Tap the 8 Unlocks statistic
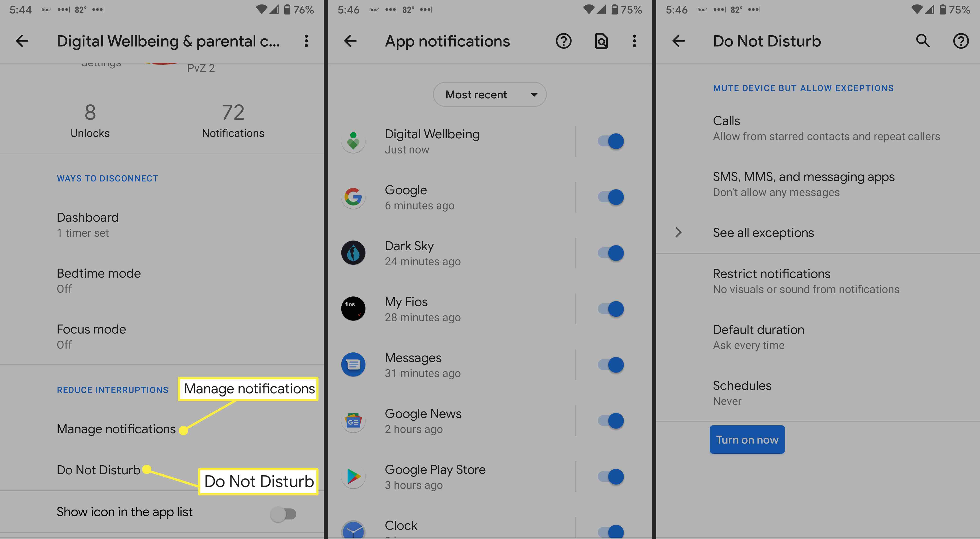The width and height of the screenshot is (980, 539). [x=90, y=121]
